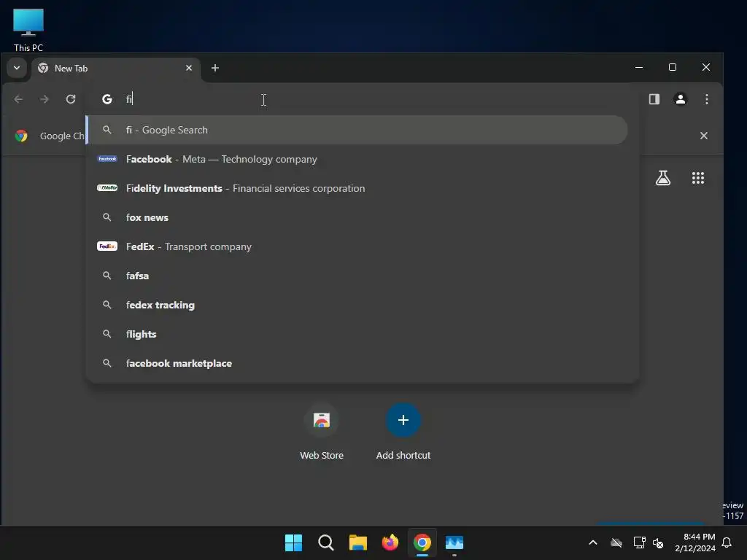Reload the page with refresh icon
Screen dimensions: 747x560
(x=71, y=99)
